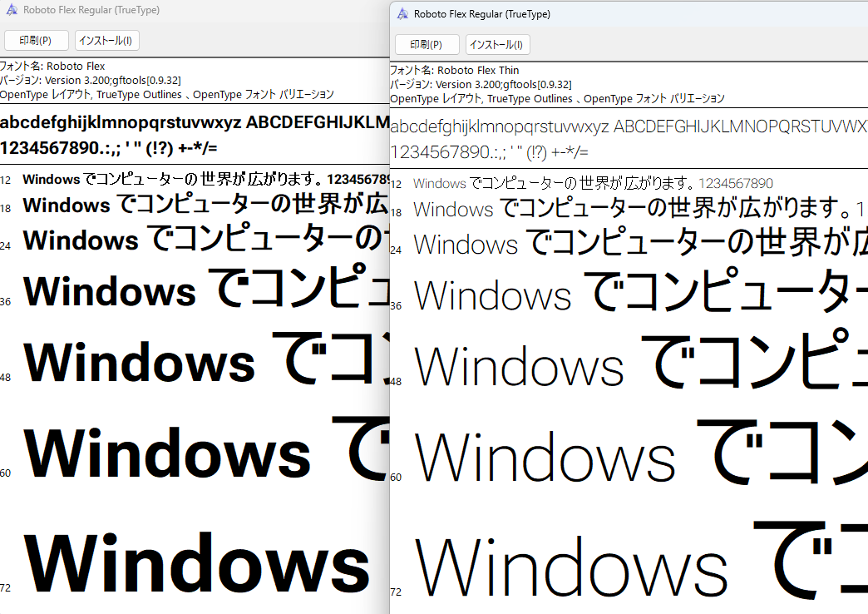Click right window title 'Roboto Flex Regular (TrueType)'
The width and height of the screenshot is (868, 614).
point(482,14)
